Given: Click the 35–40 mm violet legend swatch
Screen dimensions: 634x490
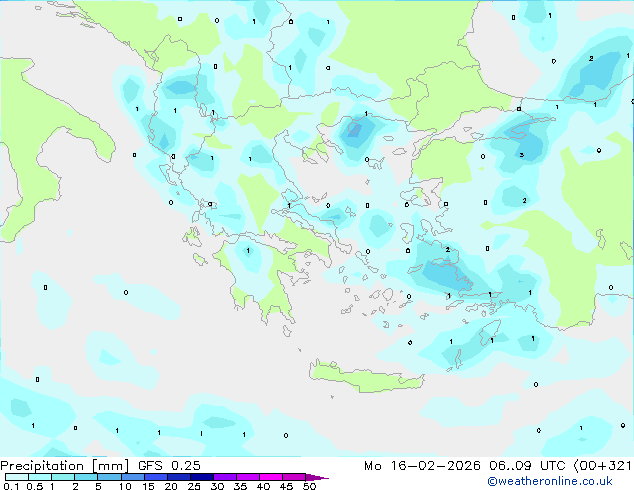Looking at the screenshot, I should 247,477.
